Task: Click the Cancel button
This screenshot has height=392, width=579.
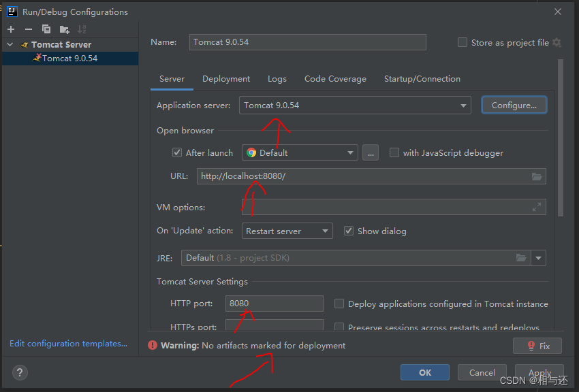Action: point(482,372)
